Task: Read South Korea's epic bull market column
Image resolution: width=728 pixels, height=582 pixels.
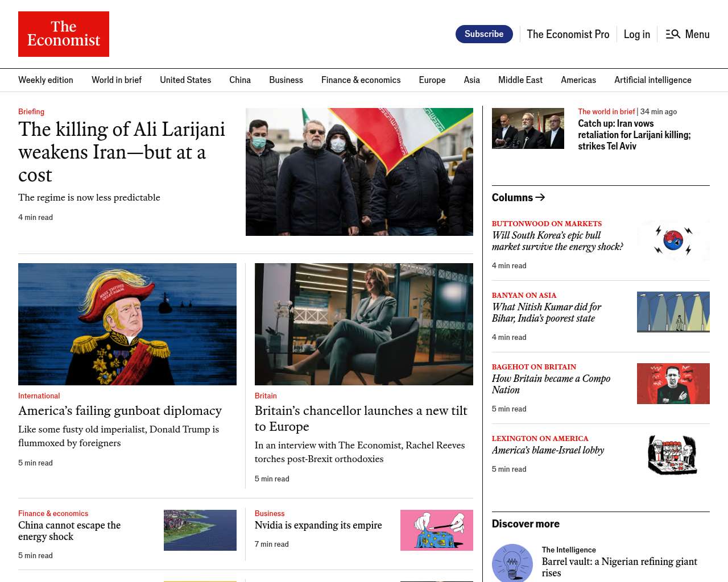Action: click(557, 241)
